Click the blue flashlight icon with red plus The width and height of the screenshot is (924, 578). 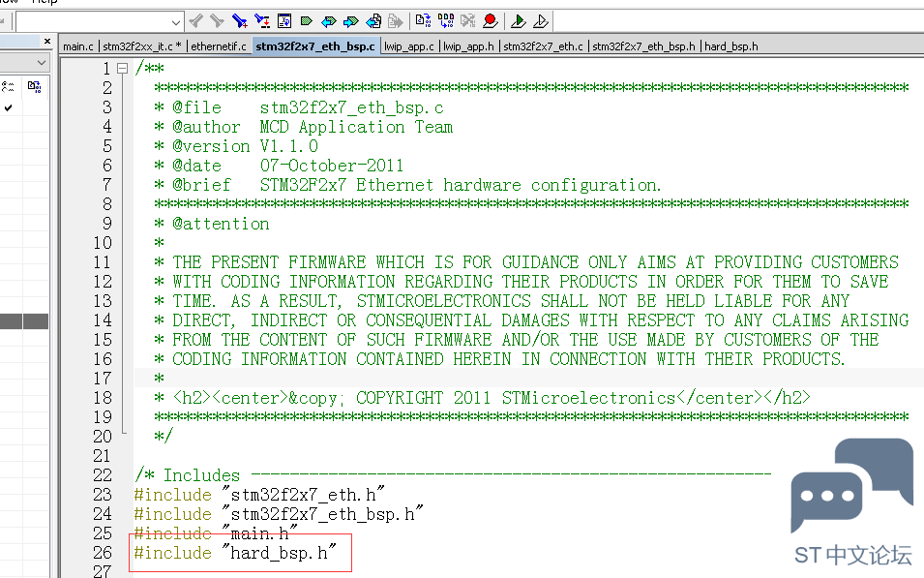(239, 22)
